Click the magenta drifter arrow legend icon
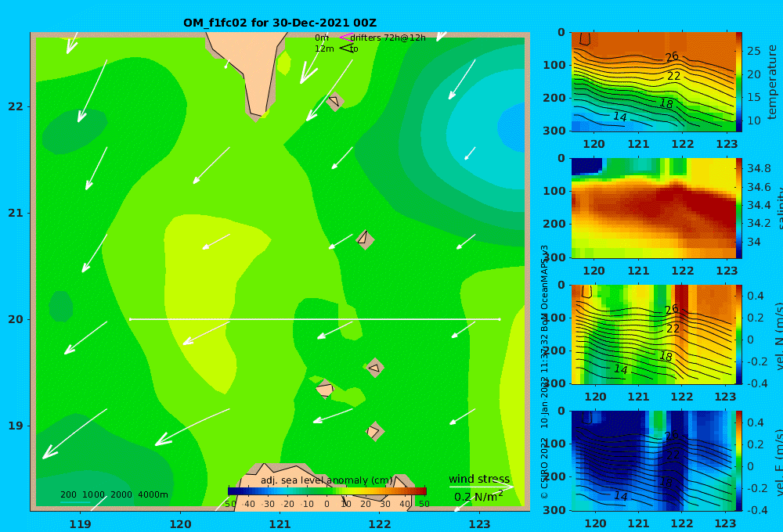 tap(345, 38)
